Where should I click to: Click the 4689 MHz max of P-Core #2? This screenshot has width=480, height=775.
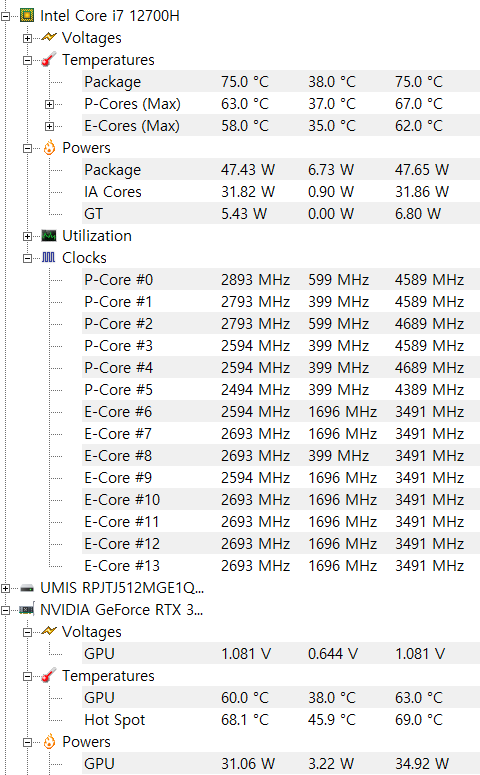point(429,324)
